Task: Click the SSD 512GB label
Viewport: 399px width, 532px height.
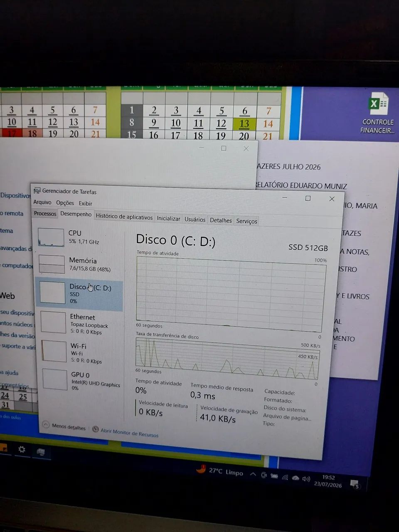Action: (x=308, y=248)
